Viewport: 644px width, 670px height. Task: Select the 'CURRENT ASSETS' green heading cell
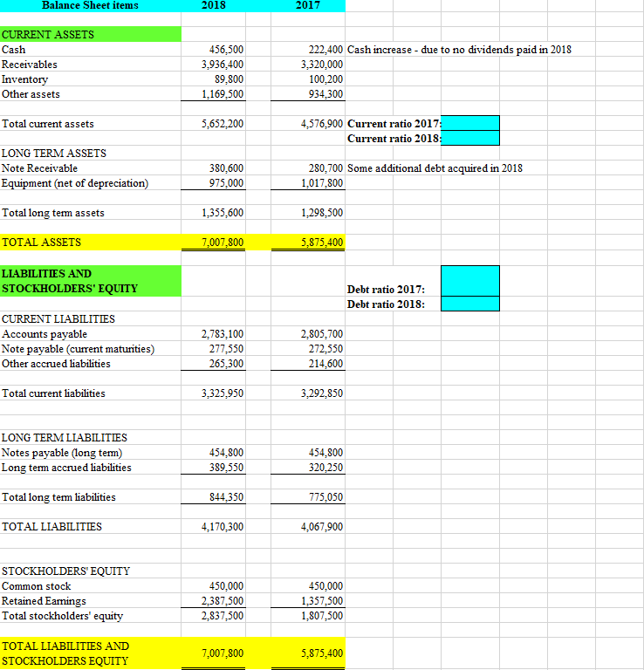[91, 34]
